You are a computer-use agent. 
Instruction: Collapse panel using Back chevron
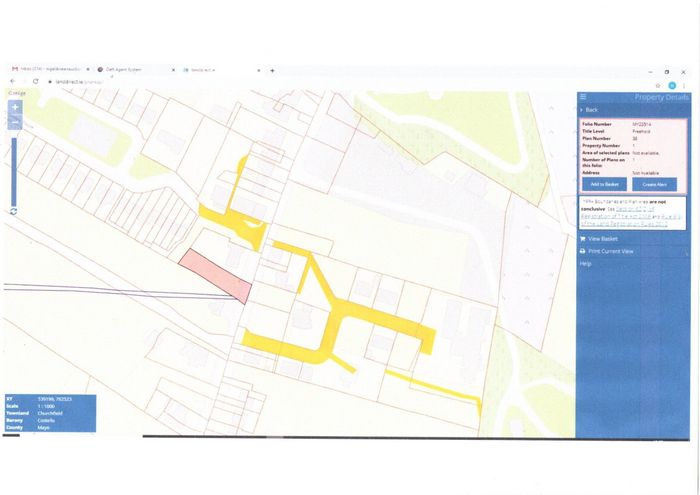590,110
